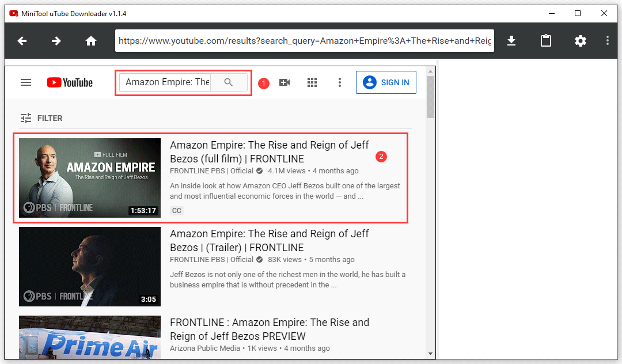Click the Amazon Empire trailer thumbnail
The width and height of the screenshot is (622, 364).
89,267
